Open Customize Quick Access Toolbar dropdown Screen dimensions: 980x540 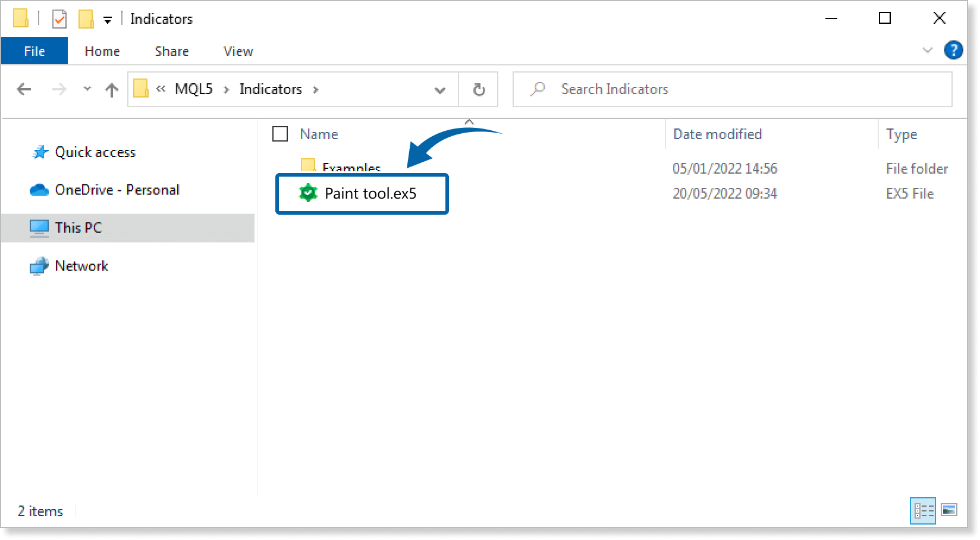[x=108, y=20]
